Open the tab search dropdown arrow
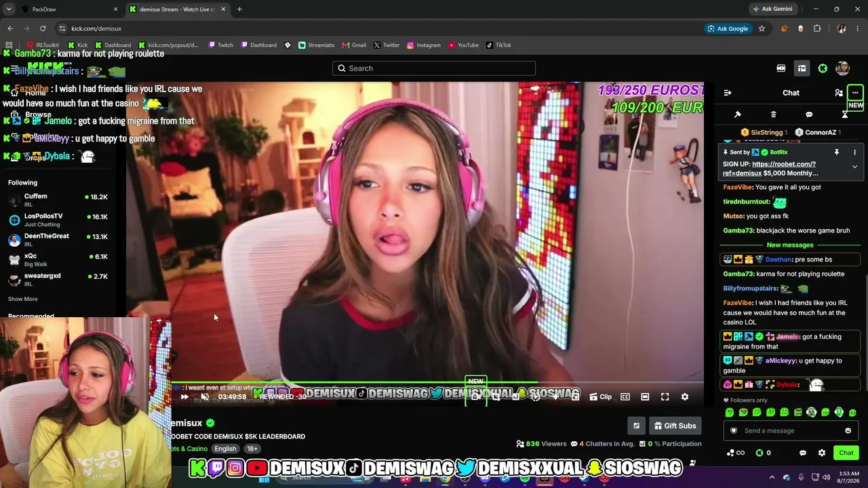 pos(9,9)
